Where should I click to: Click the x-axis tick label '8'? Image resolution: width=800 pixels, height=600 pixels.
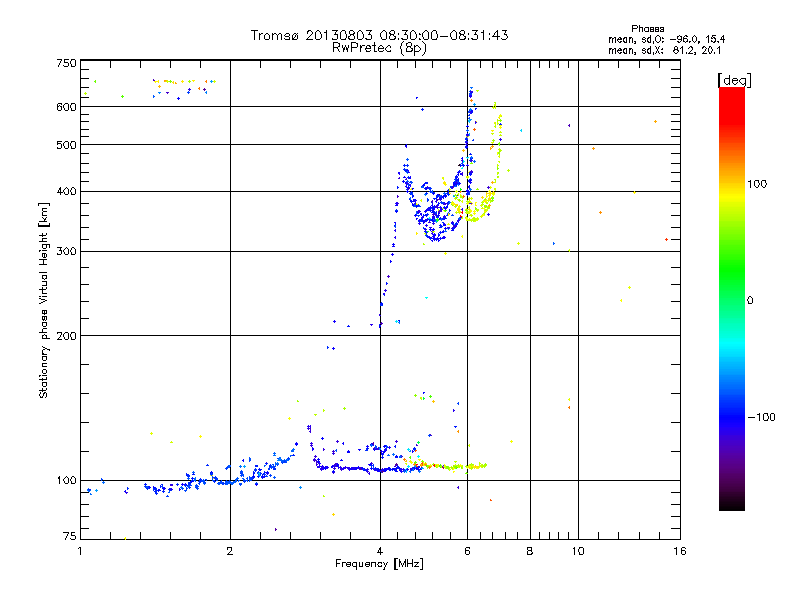tap(530, 551)
